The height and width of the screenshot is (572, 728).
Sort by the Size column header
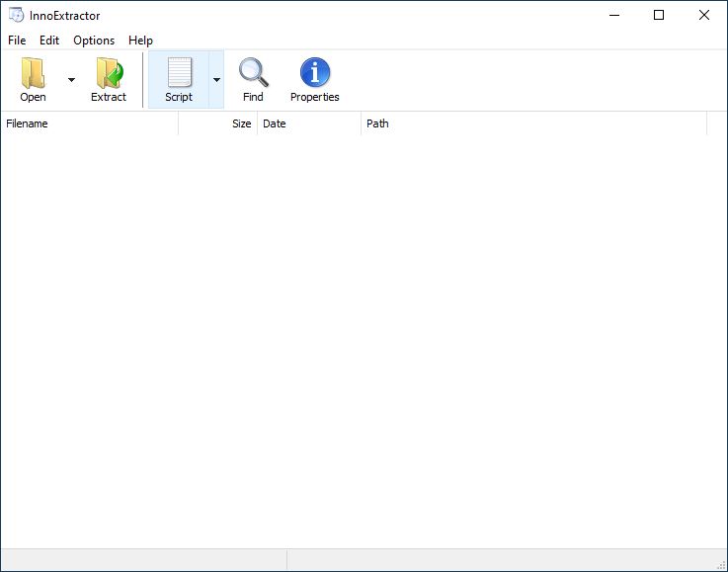pos(217,123)
